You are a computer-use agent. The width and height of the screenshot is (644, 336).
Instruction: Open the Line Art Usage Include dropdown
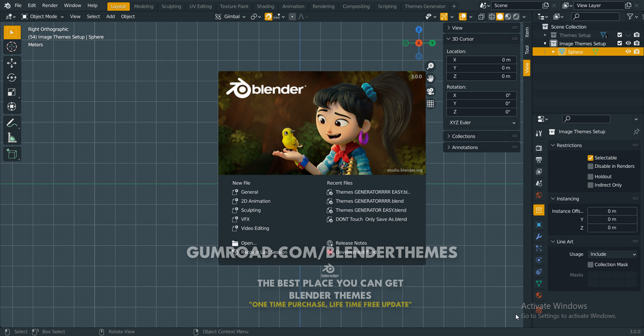(x=612, y=255)
